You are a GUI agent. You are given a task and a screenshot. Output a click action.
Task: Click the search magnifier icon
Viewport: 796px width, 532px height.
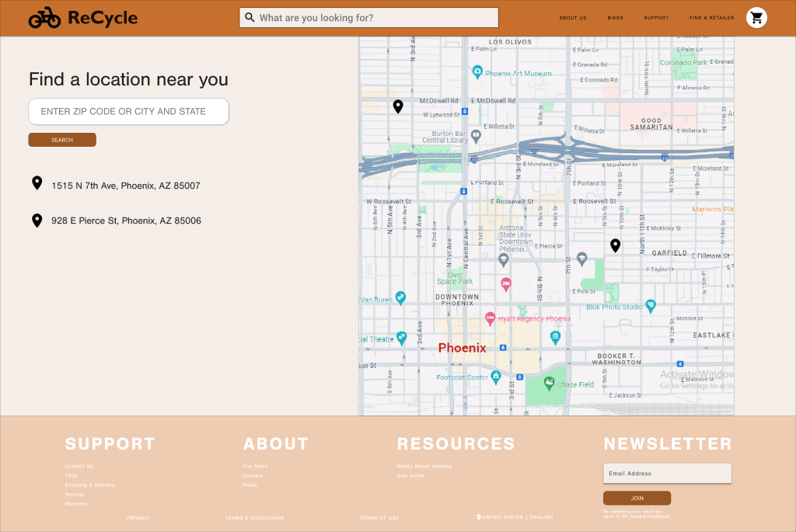(x=250, y=18)
